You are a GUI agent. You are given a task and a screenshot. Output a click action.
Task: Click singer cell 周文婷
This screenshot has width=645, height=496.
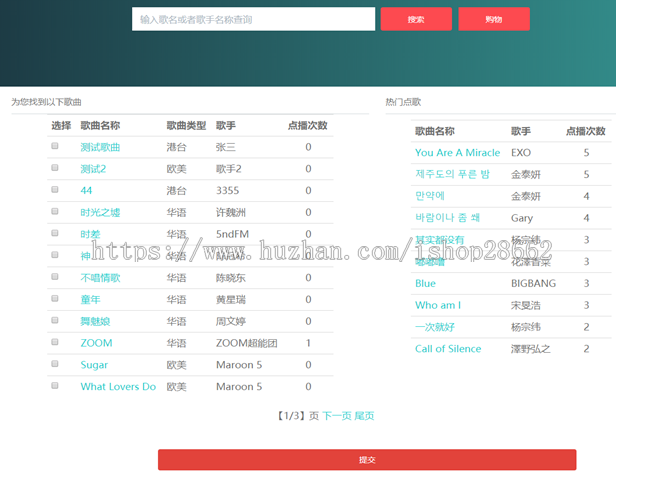(230, 322)
